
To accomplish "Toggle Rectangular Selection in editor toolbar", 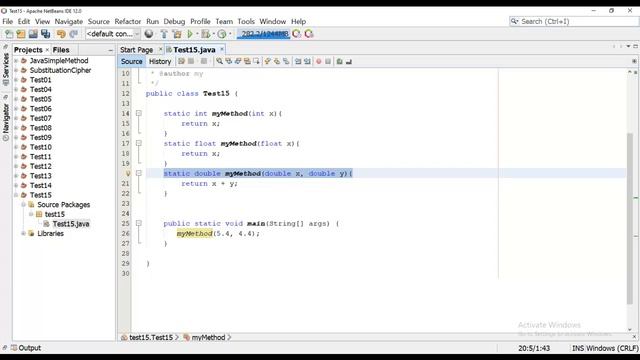I will coord(256,61).
